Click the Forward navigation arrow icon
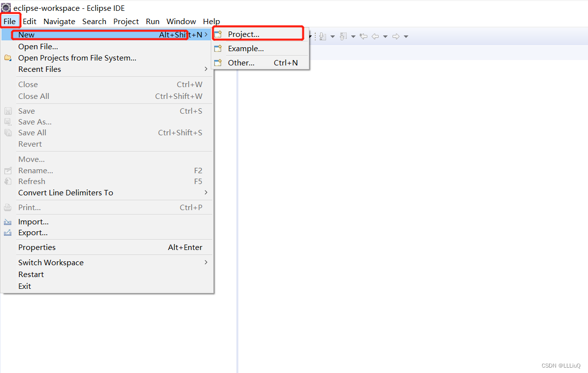This screenshot has width=588, height=373. point(395,36)
